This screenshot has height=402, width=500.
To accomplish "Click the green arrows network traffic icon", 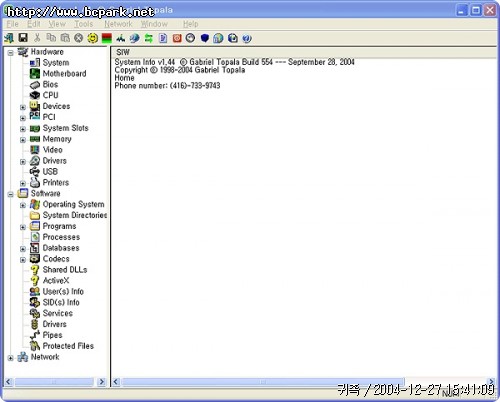I will [149, 38].
